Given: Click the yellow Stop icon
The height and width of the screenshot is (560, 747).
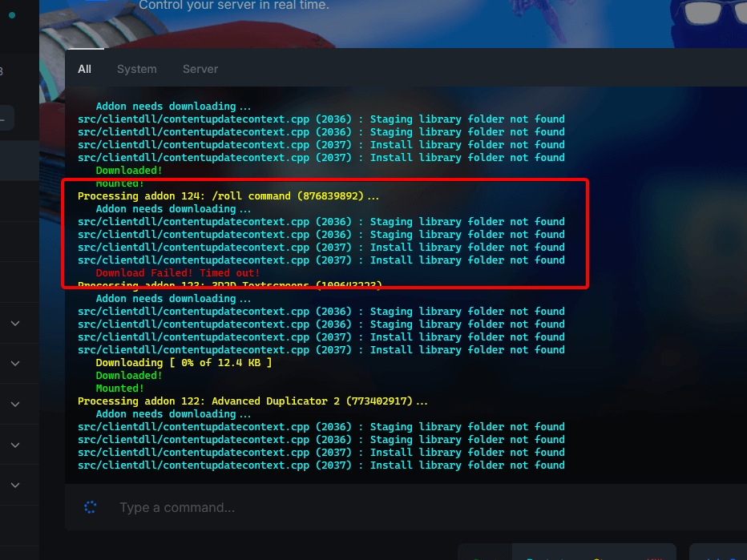Looking at the screenshot, I should coord(595,558).
